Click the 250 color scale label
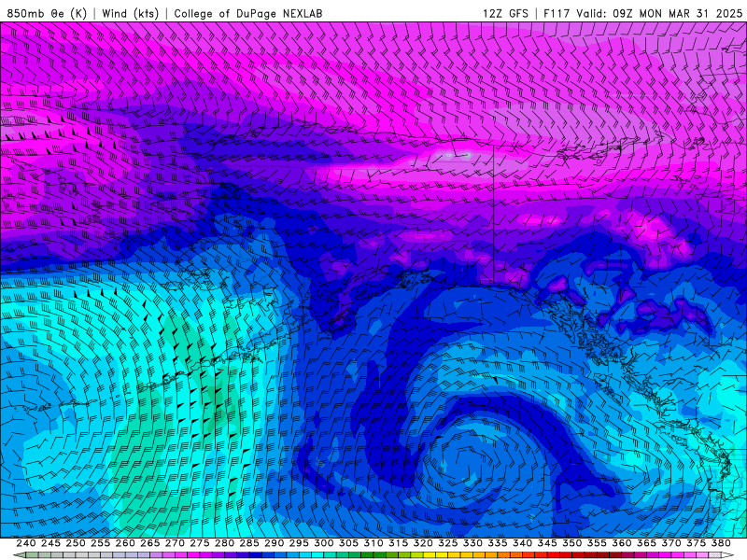 click(76, 543)
